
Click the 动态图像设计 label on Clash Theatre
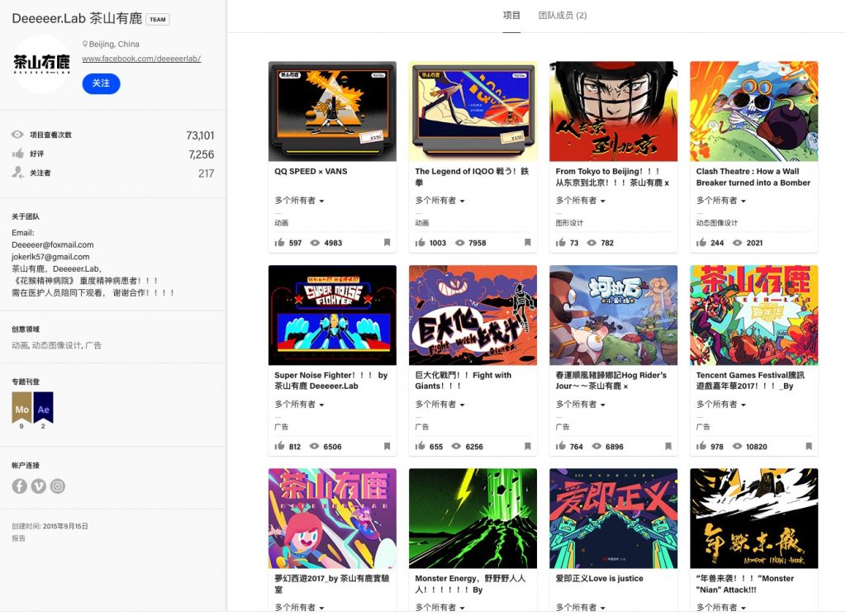point(717,223)
